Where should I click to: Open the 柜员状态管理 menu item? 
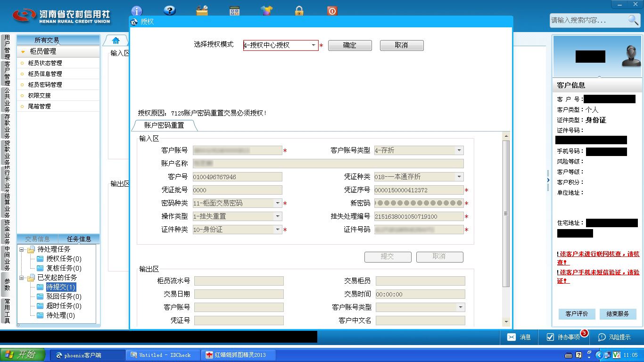tap(58, 63)
